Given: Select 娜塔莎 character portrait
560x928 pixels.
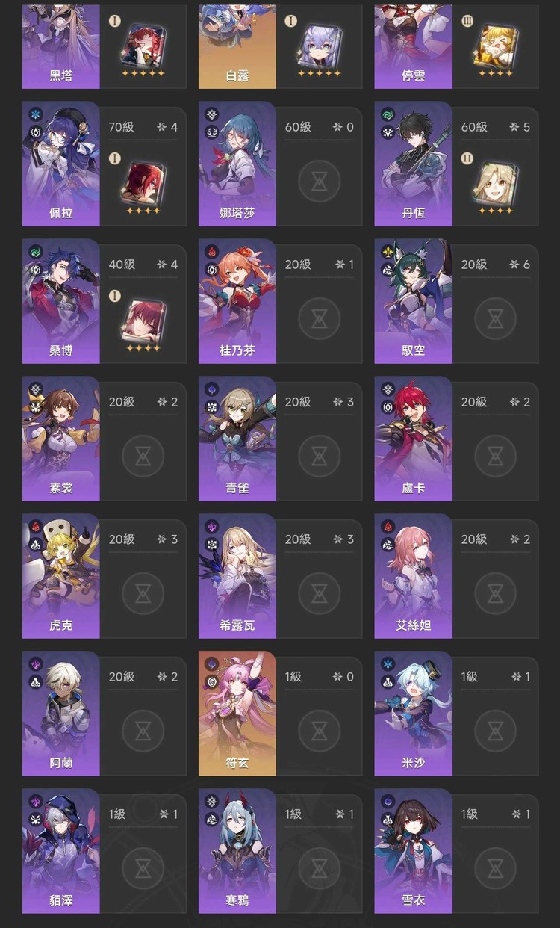Looking at the screenshot, I should pos(237,164).
